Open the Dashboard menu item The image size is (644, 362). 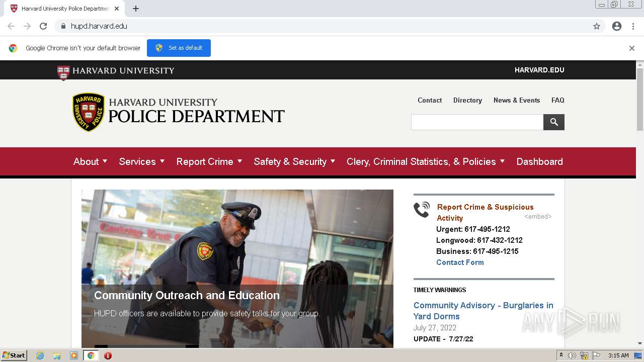(x=539, y=161)
